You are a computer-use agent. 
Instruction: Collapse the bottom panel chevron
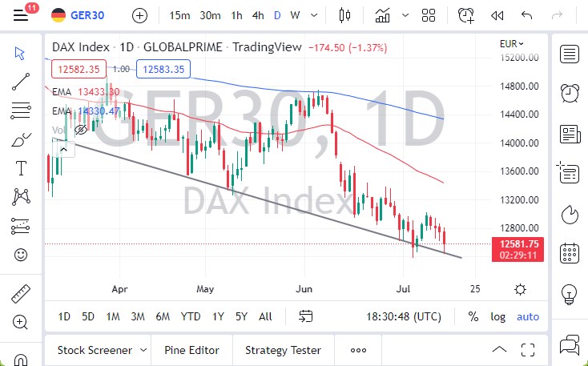coord(499,350)
